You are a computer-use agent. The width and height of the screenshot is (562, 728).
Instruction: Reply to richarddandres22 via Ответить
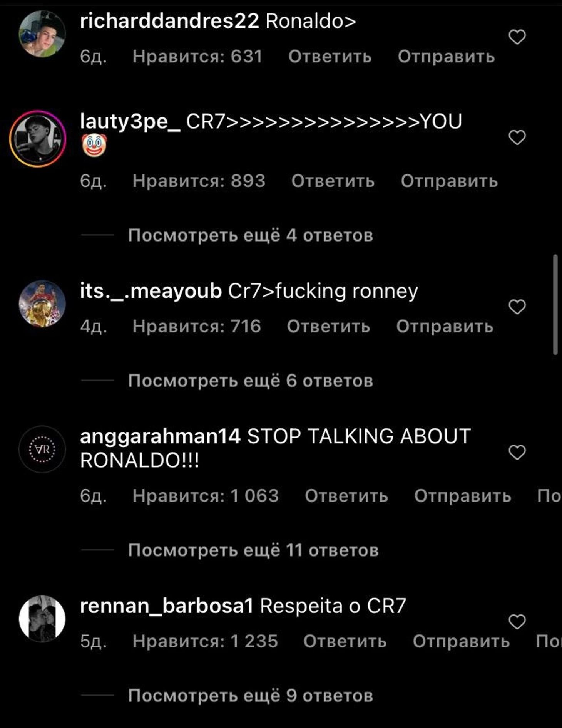[x=330, y=57]
